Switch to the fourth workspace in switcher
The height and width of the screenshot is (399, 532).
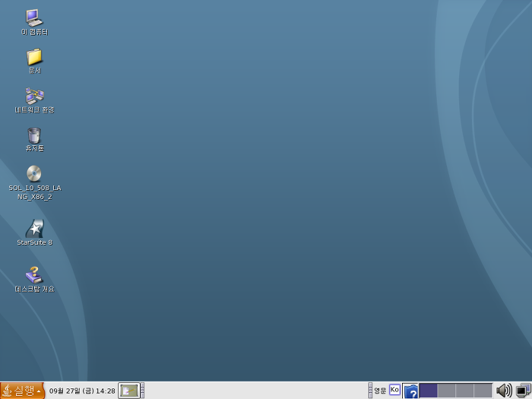pos(483,391)
